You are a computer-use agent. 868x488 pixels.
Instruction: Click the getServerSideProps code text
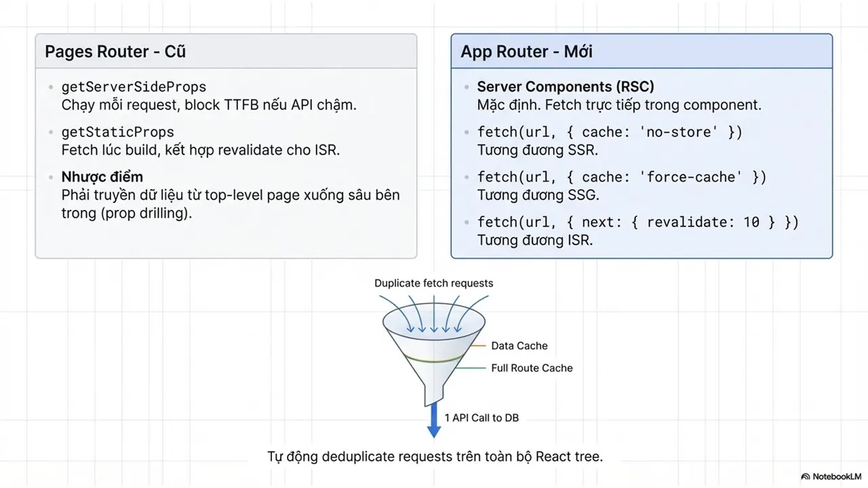tap(134, 87)
